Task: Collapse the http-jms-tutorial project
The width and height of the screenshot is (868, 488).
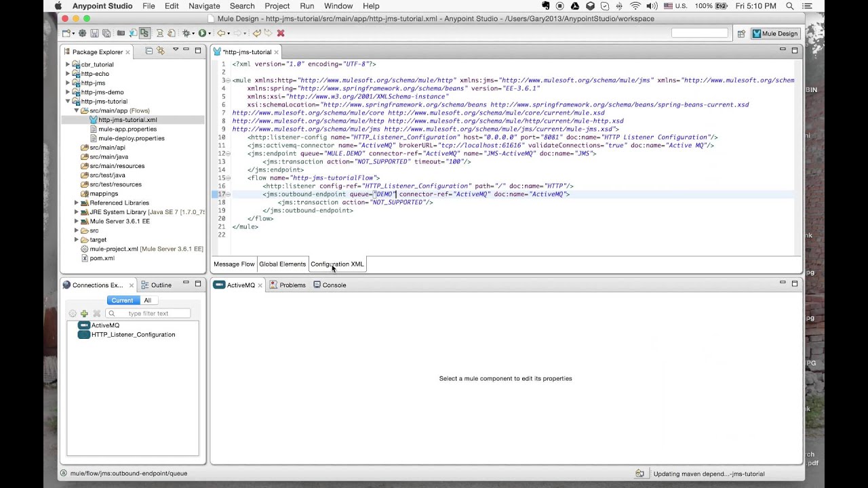Action: tap(68, 102)
